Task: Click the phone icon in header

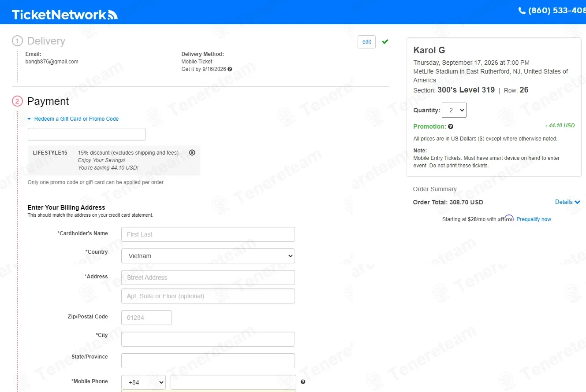Action: click(522, 11)
